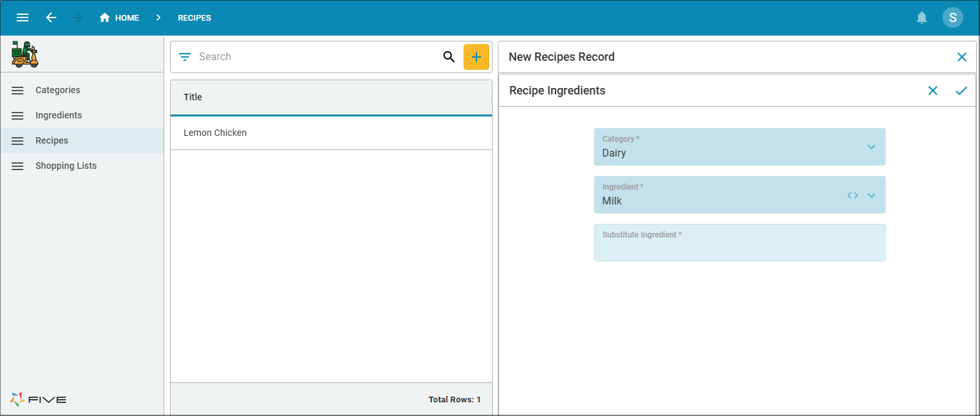Click the Substitute Ingredient field
The image size is (980, 416).
[740, 243]
